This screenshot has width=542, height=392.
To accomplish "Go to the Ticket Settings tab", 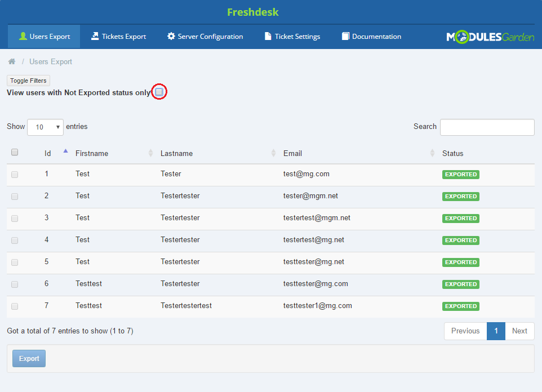I will point(292,36).
